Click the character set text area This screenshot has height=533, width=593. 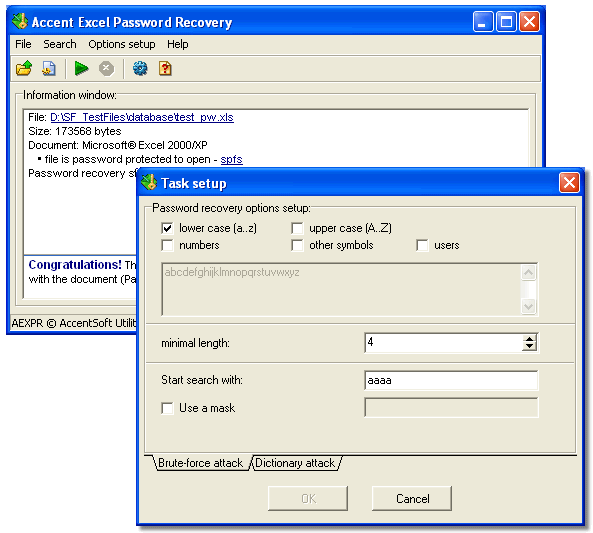pyautogui.click(x=341, y=289)
